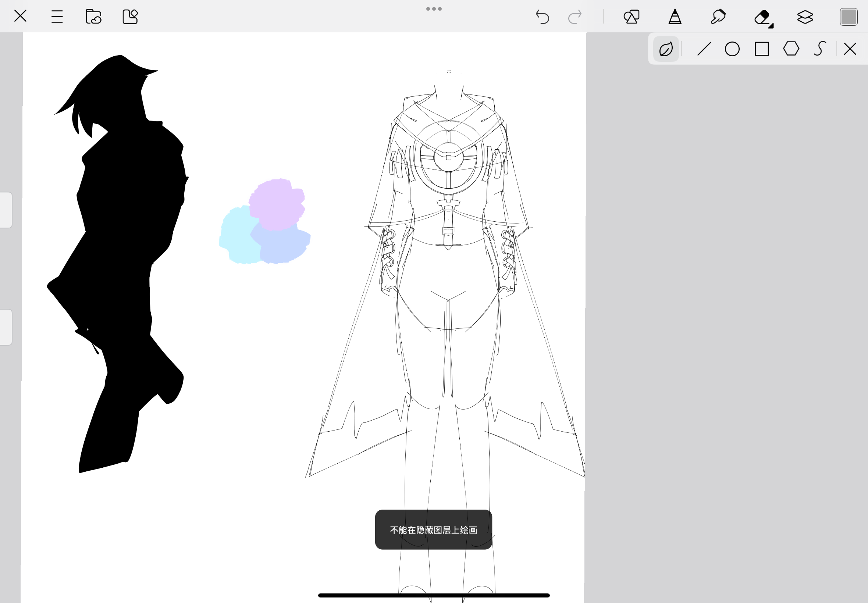The image size is (868, 603).
Task: Open the shapes tool icon
Action: tap(632, 17)
